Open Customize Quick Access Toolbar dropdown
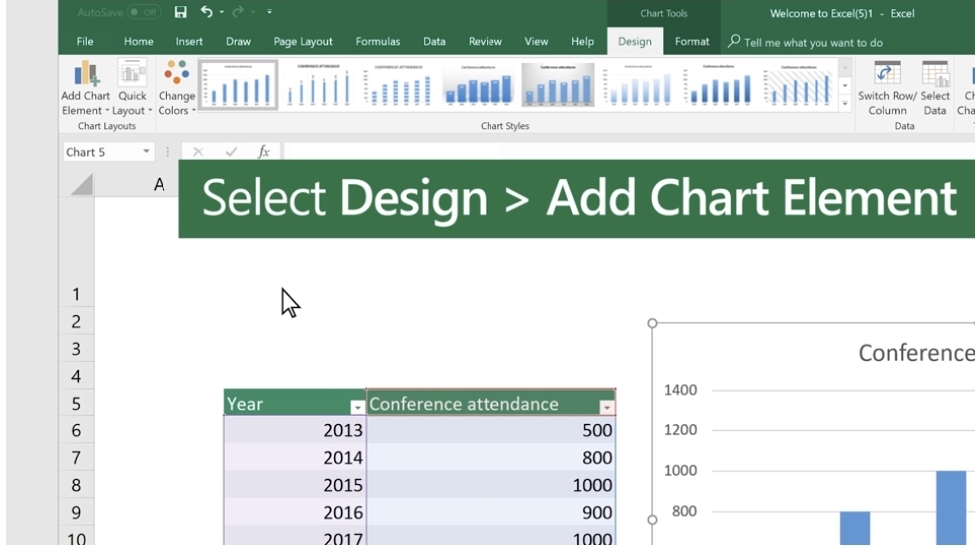 pos(269,12)
